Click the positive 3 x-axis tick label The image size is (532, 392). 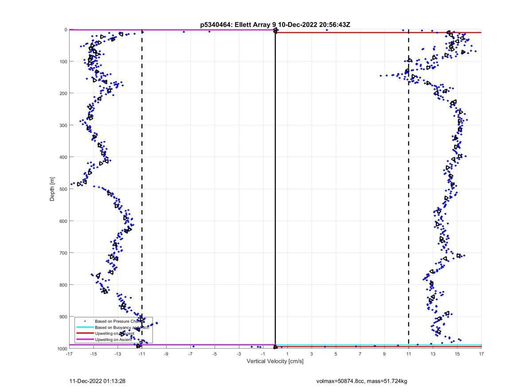[x=312, y=354]
